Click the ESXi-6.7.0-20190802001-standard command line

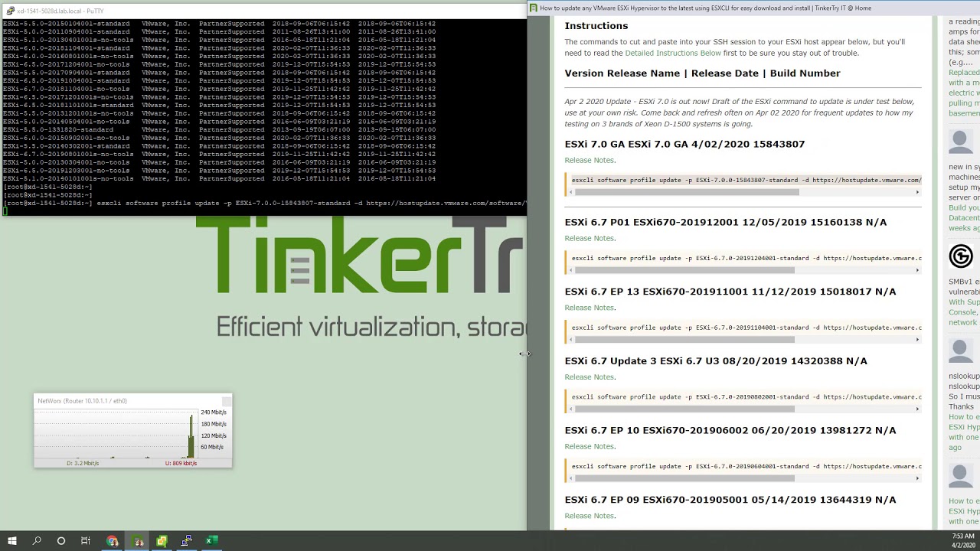[746, 397]
